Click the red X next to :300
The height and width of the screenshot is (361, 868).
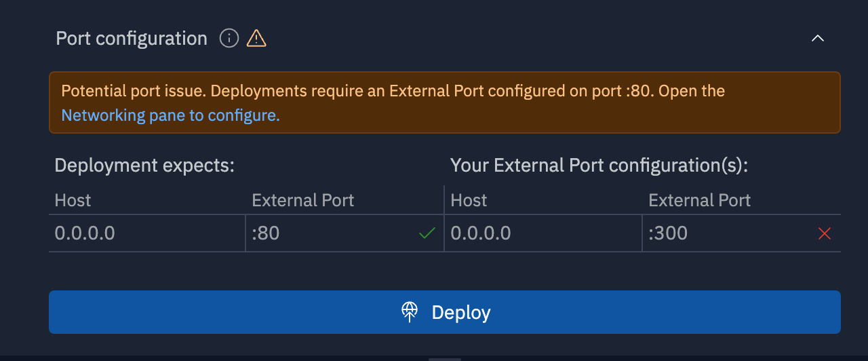(825, 233)
